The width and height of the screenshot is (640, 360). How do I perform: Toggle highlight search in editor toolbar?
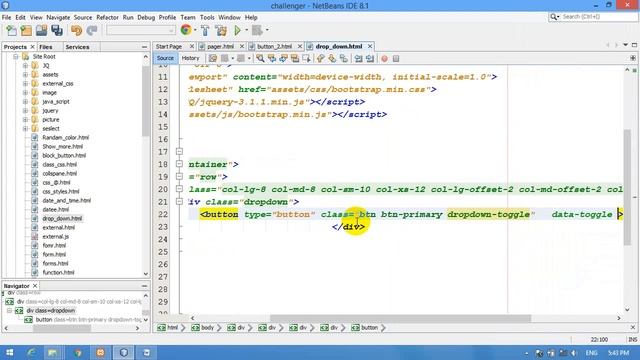(294, 58)
